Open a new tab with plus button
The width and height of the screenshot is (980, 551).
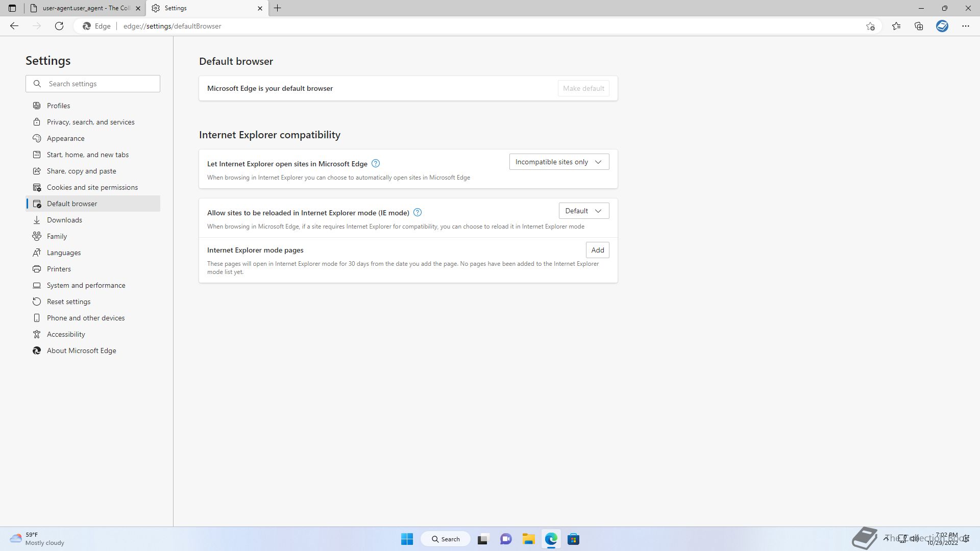(x=278, y=8)
